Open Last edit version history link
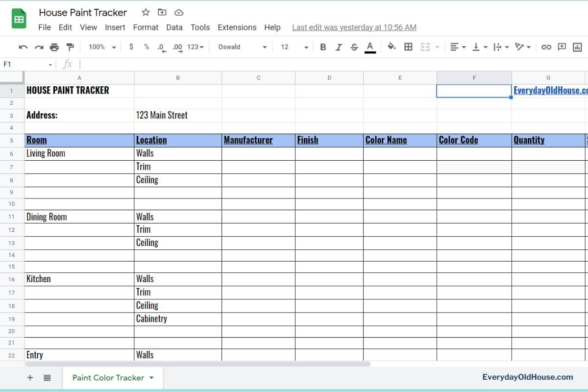 [354, 27]
